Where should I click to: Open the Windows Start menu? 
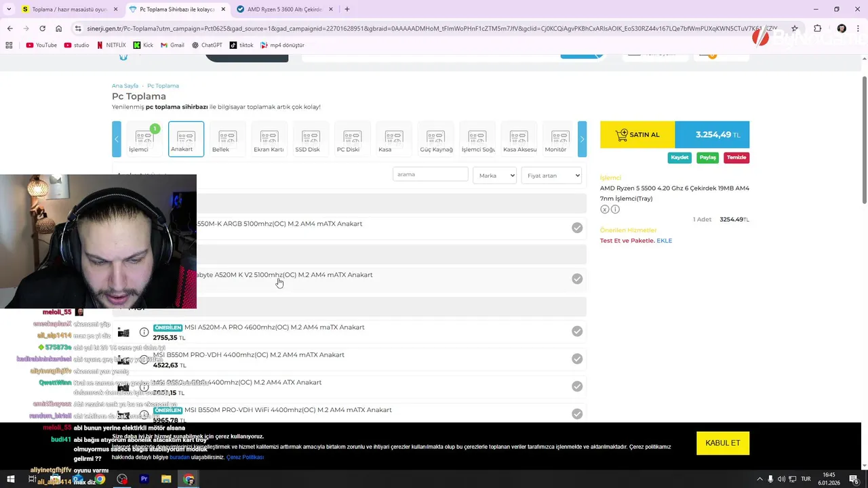click(x=10, y=479)
